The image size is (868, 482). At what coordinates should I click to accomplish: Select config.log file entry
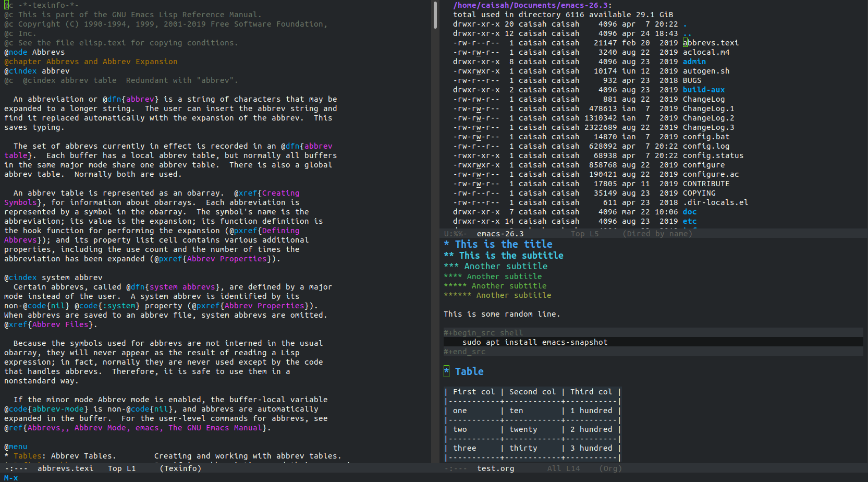click(x=706, y=146)
